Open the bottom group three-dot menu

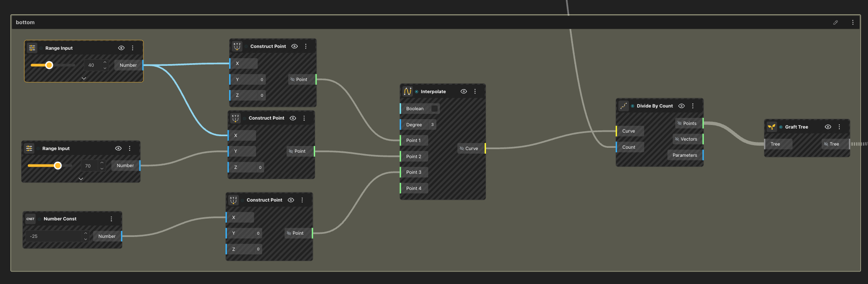click(852, 22)
